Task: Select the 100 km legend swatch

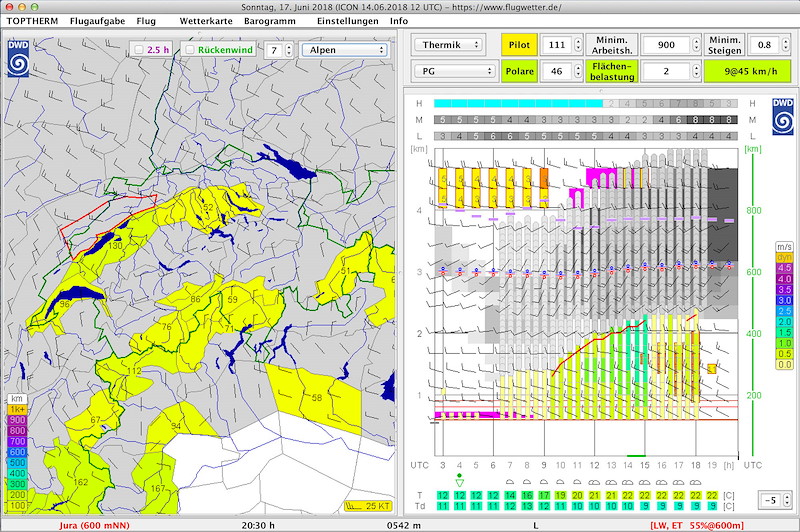Action: click(17, 505)
